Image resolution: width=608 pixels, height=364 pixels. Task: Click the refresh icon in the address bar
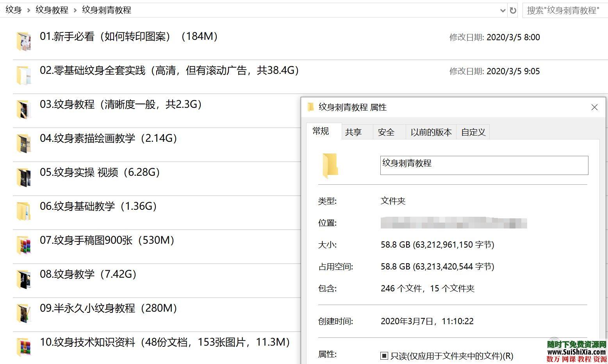click(513, 11)
